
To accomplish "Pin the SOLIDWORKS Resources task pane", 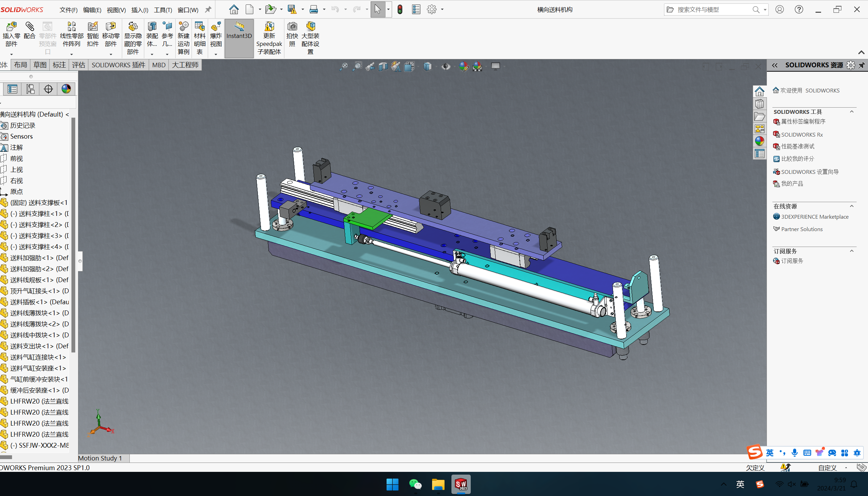I will pyautogui.click(x=862, y=65).
